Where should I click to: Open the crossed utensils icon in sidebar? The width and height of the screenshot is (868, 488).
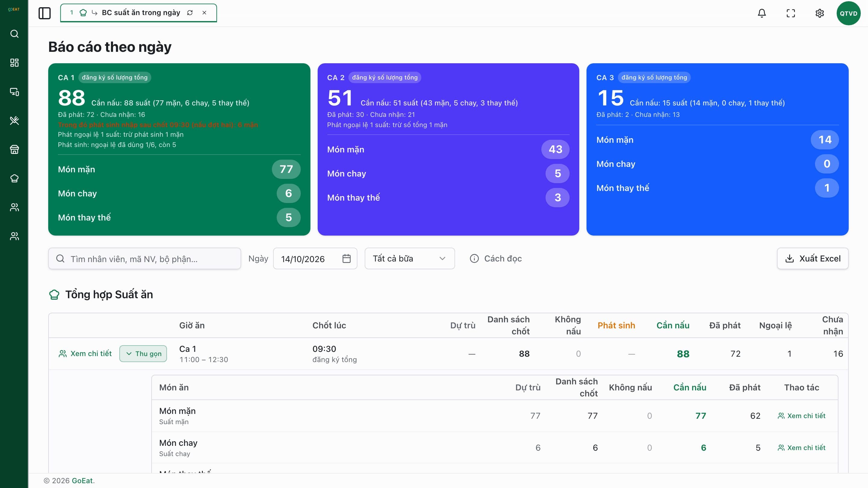[14, 120]
